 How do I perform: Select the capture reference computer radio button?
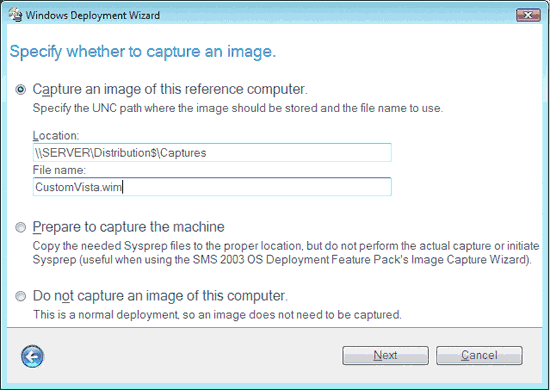pyautogui.click(x=20, y=90)
